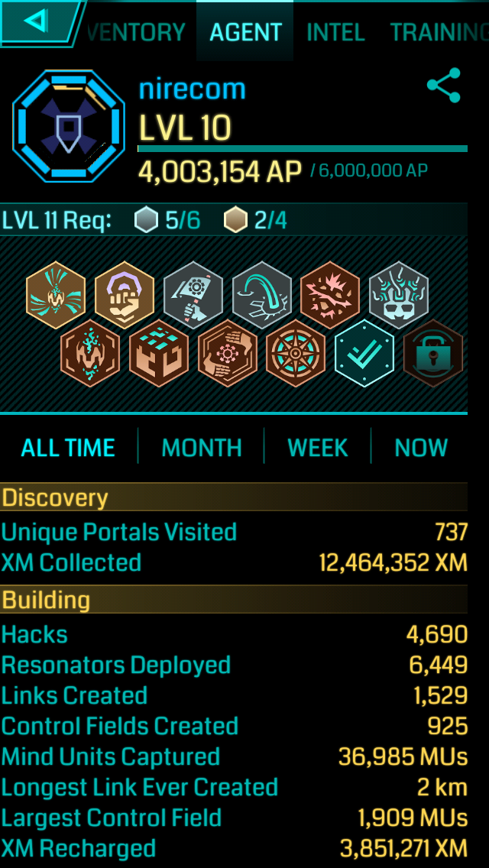Screen dimensions: 489x868
Task: Show MONTH statistics
Action: pos(202,447)
